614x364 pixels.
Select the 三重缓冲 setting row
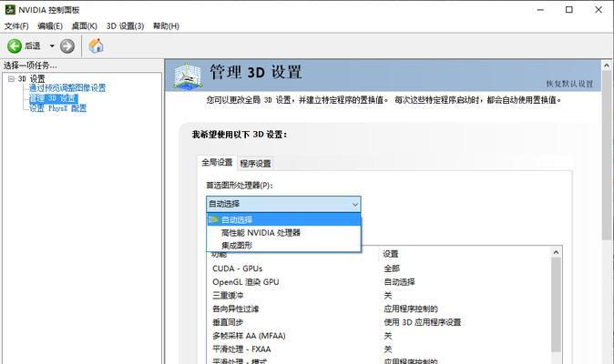378,296
